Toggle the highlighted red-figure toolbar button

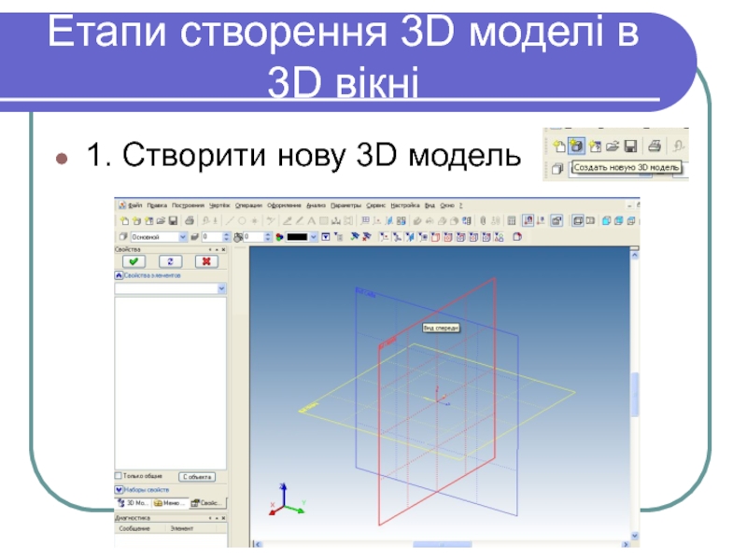click(528, 220)
